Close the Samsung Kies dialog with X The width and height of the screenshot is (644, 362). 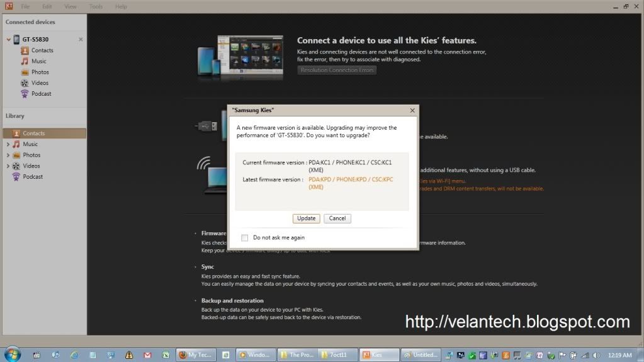click(412, 110)
